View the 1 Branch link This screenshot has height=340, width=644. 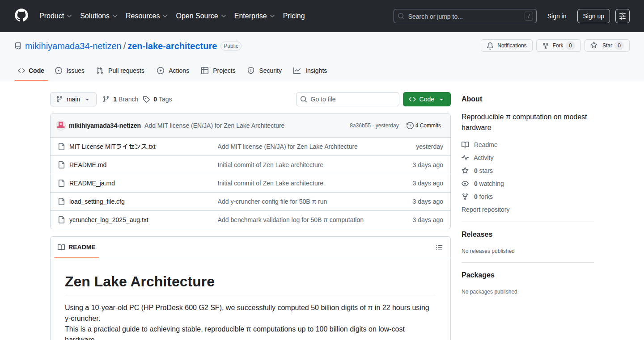(x=120, y=99)
